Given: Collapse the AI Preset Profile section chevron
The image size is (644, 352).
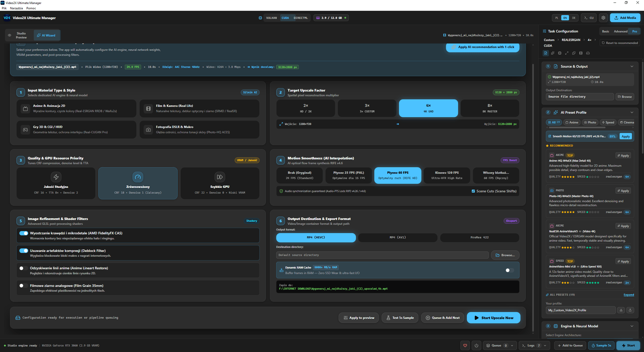Looking at the screenshot, I should (x=632, y=112).
